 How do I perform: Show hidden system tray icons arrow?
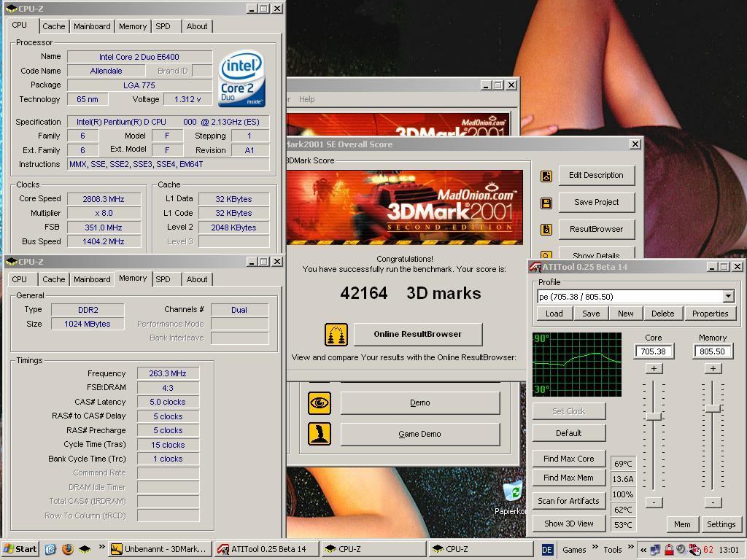coord(643,550)
